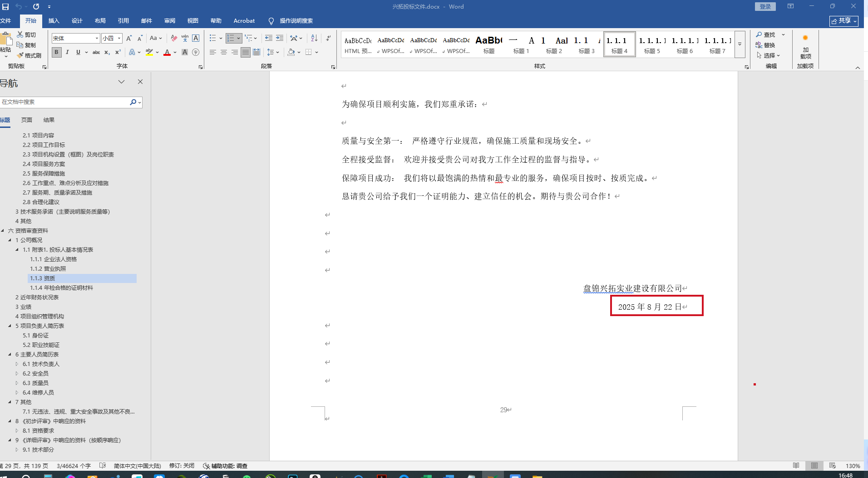
Task: Open the 布局 ribbon tab
Action: click(x=100, y=21)
